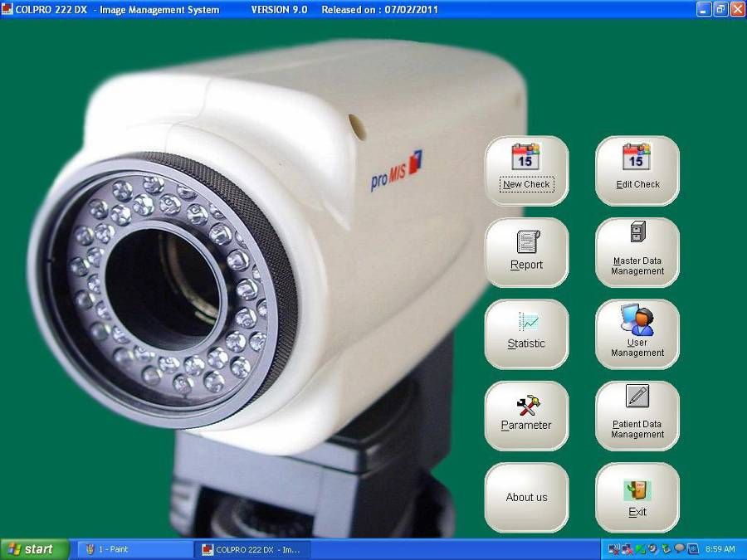Close the COLPRO window

tap(736, 9)
